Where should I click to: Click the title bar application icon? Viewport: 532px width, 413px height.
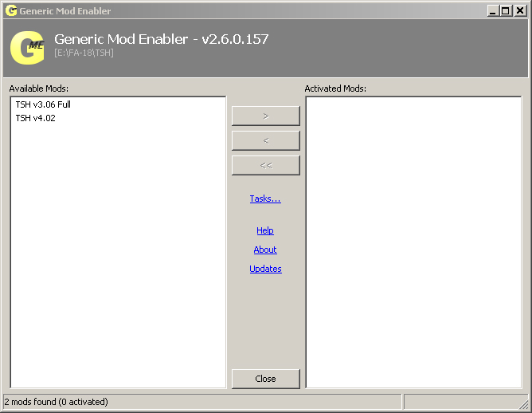10,11
